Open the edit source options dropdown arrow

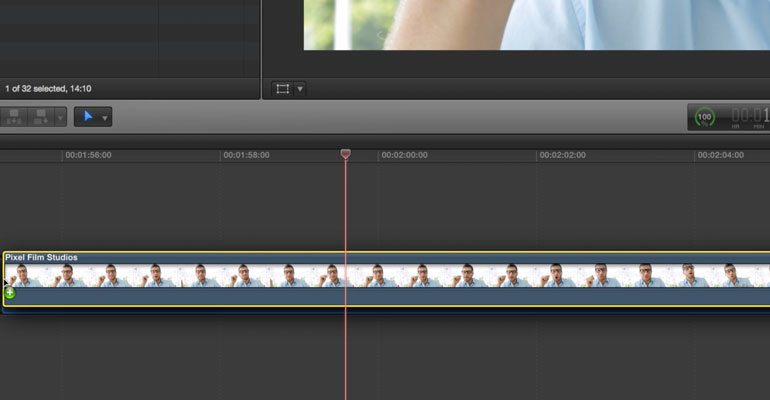tap(60, 117)
